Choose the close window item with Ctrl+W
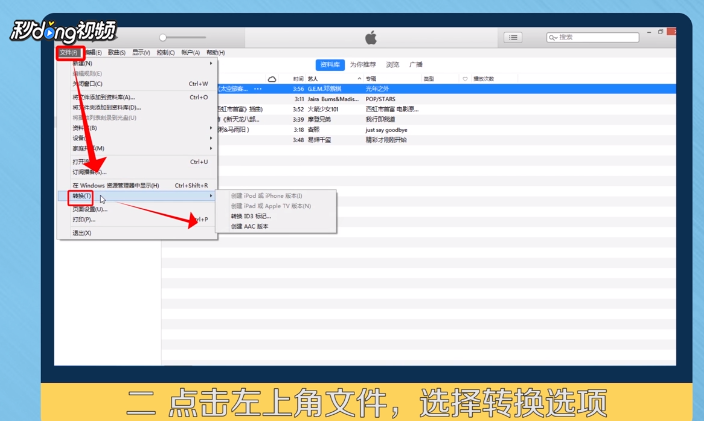 [x=137, y=84]
